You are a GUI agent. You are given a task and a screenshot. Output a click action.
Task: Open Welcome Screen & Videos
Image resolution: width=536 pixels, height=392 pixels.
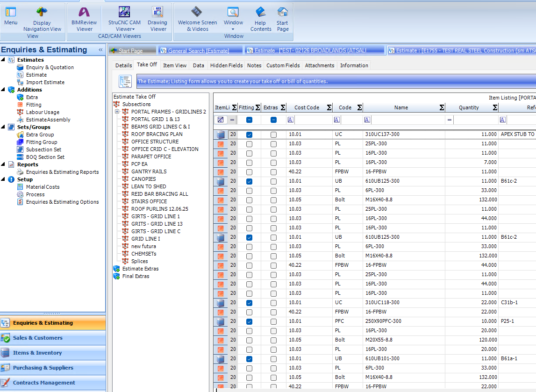(x=197, y=13)
